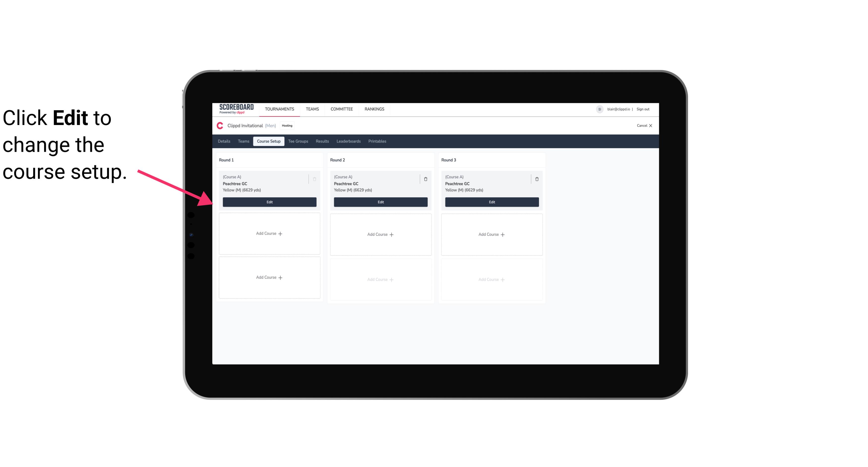Open the Teams tab

[x=243, y=141]
